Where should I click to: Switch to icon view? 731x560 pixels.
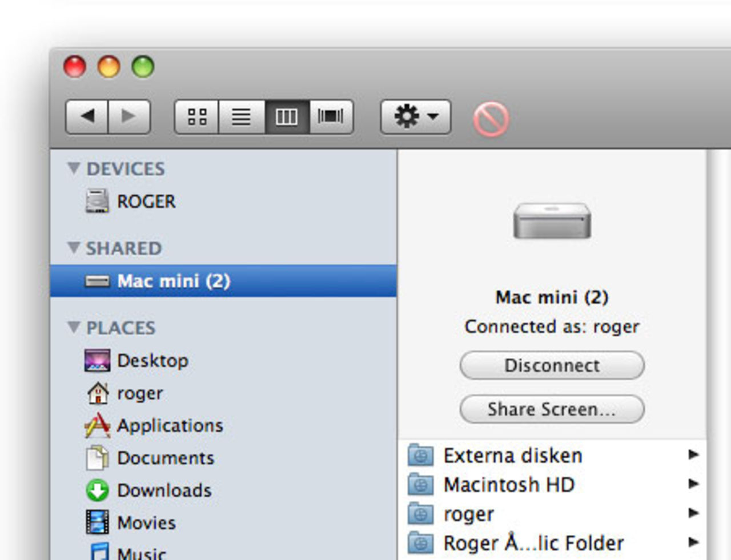click(197, 117)
